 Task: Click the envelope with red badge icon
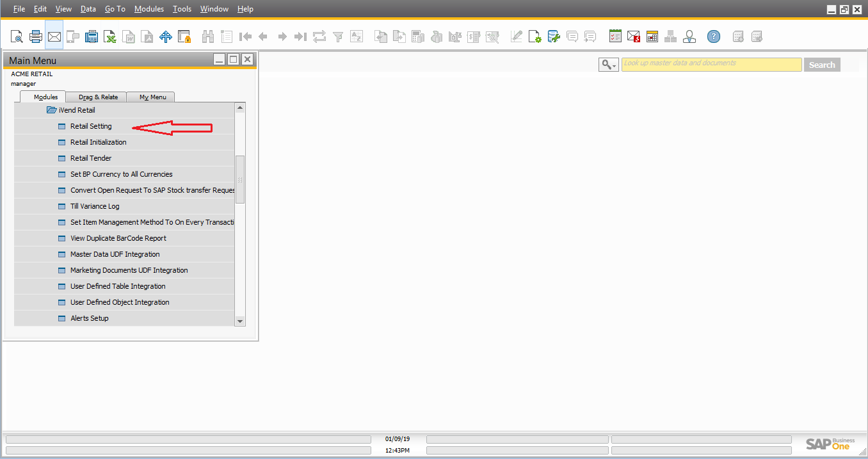634,36
